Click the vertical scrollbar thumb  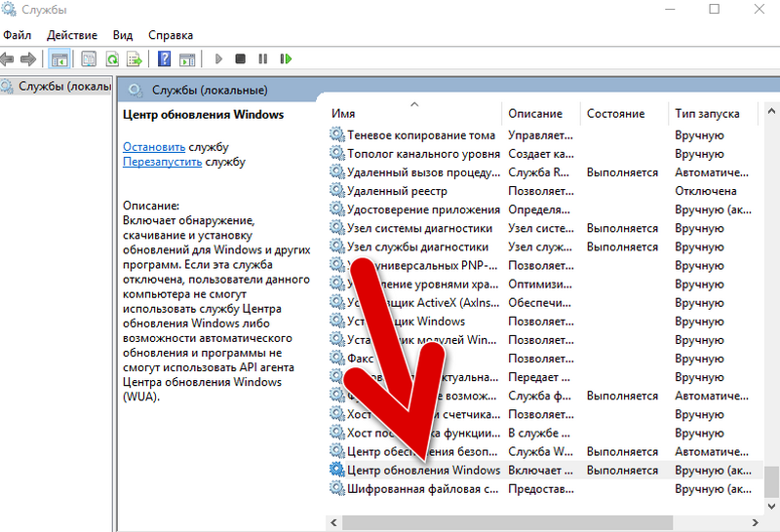point(771,481)
